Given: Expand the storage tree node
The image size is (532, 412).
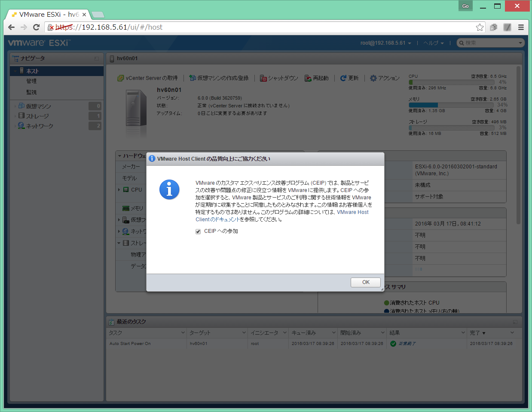Looking at the screenshot, I should coord(15,116).
